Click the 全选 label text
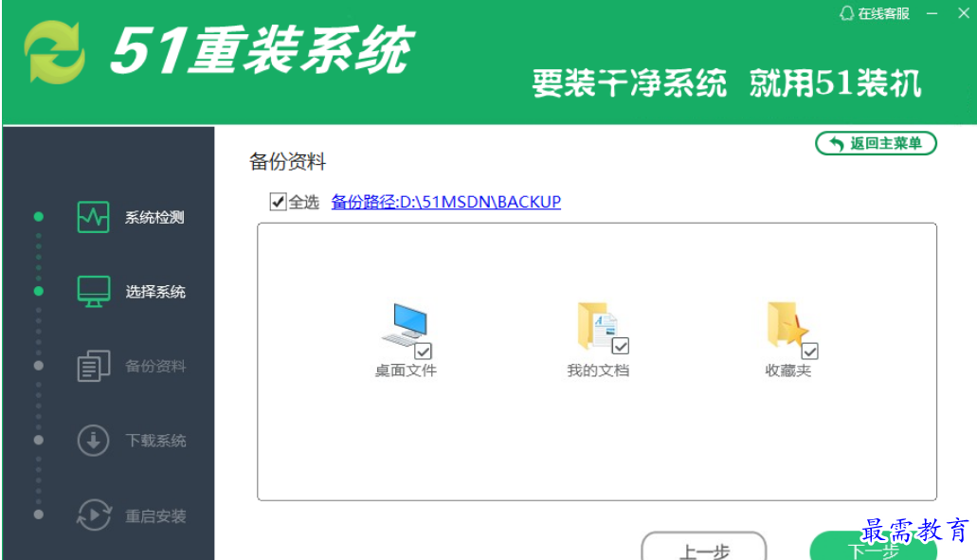This screenshot has height=560, width=977. click(x=303, y=202)
